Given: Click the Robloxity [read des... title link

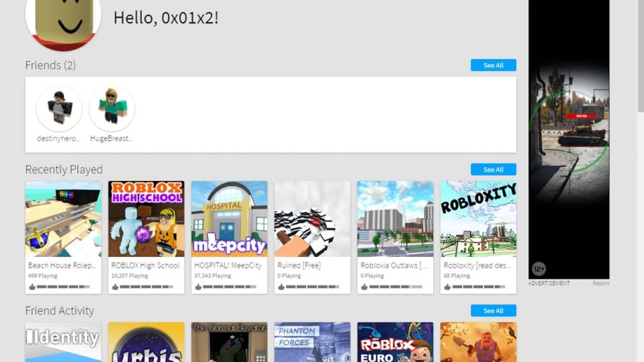Looking at the screenshot, I should (477, 265).
